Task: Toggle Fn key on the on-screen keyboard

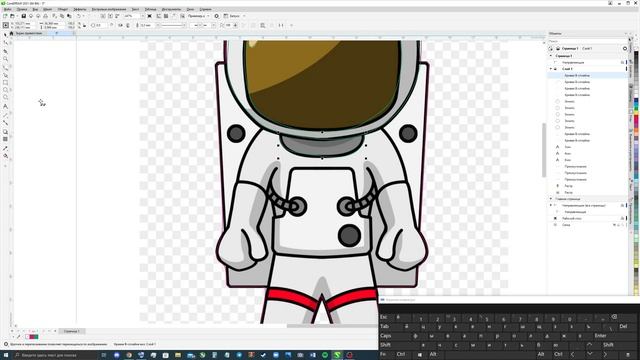Action: 383,354
